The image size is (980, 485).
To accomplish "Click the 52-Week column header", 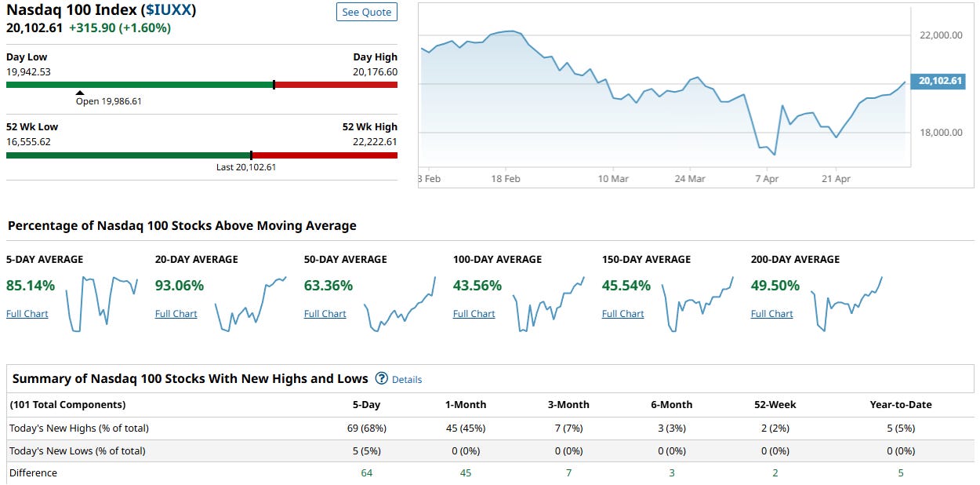I will [775, 405].
